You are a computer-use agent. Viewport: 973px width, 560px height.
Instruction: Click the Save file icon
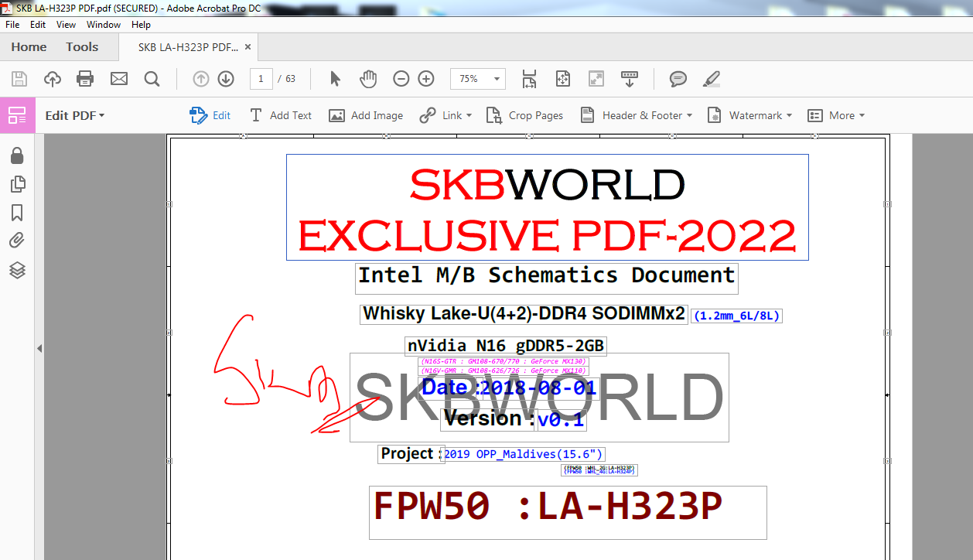[x=19, y=78]
